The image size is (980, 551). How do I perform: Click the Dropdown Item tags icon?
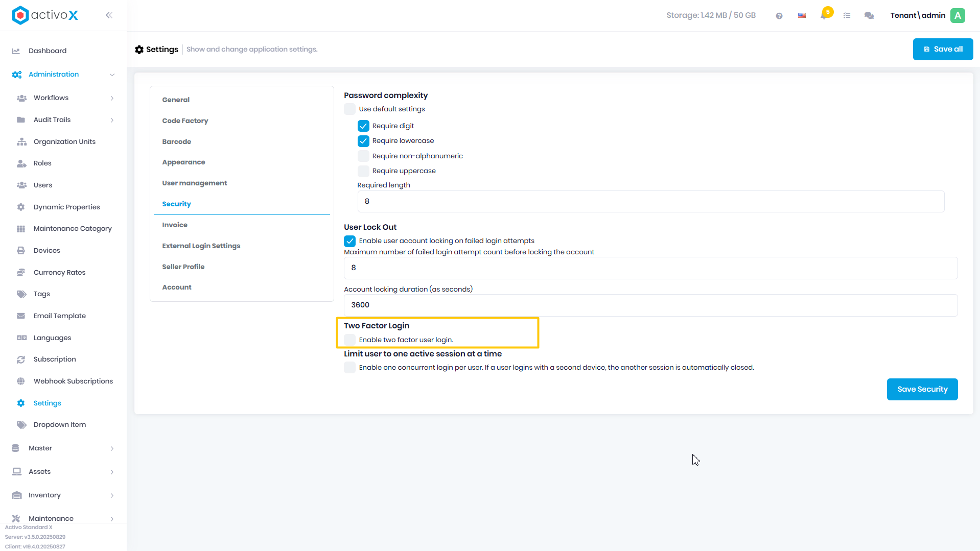[21, 425]
